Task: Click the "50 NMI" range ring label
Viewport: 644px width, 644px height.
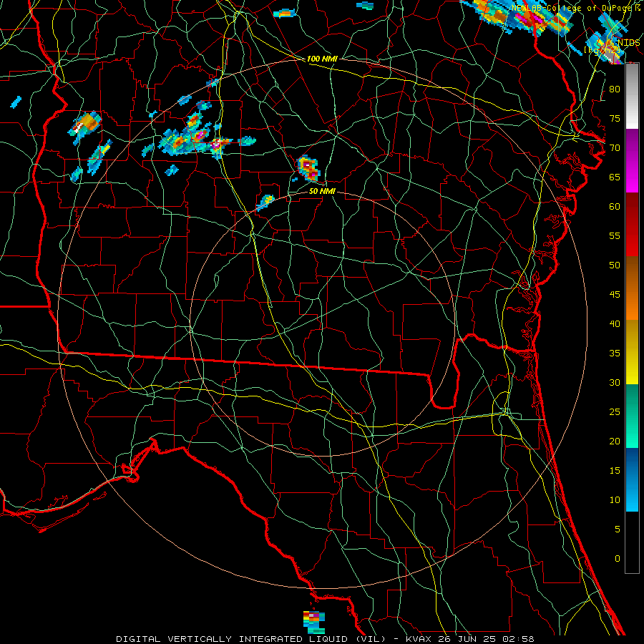Action: (x=322, y=191)
